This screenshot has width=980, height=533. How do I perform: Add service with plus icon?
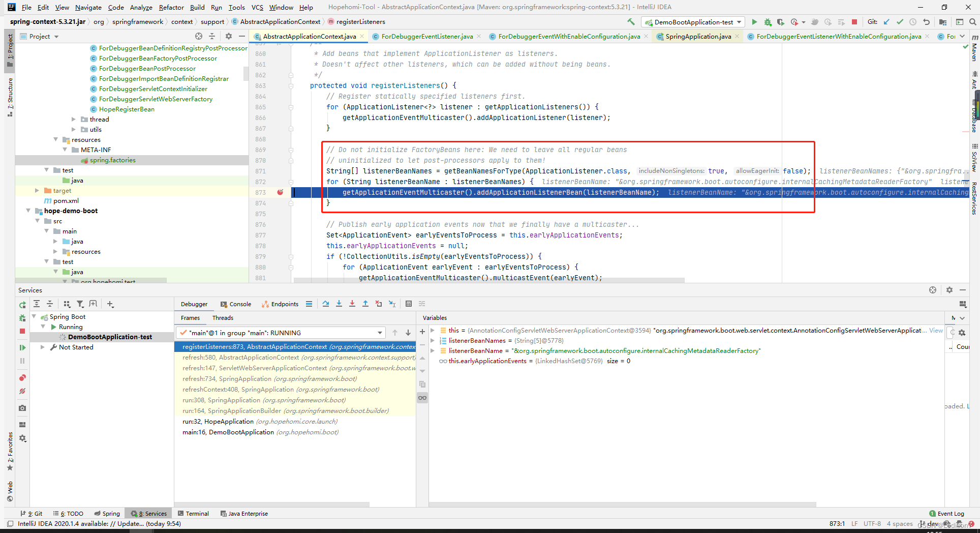[x=110, y=304]
